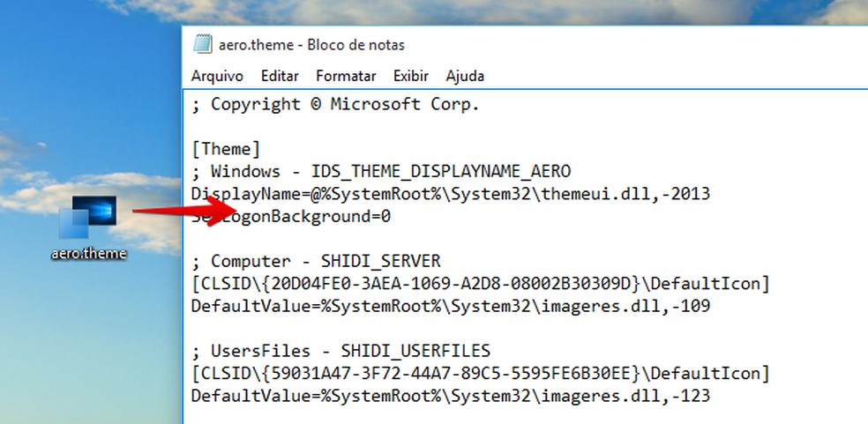The width and height of the screenshot is (868, 424).
Task: Place cursor at end of SetLogonBackground=0
Action: coord(392,216)
